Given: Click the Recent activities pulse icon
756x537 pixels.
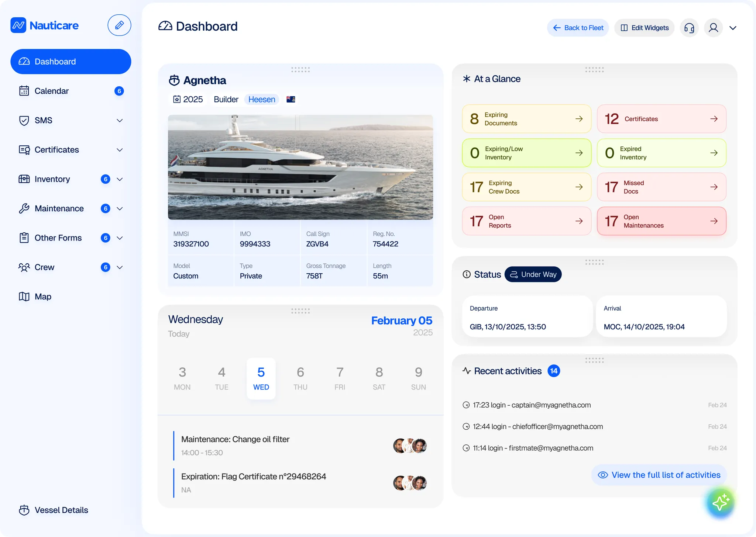Looking at the screenshot, I should [466, 371].
